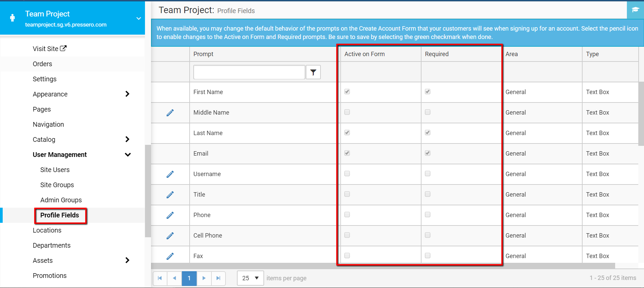Screen dimensions: 644x288
Task: Open the Departments menu item
Action: [x=52, y=245]
